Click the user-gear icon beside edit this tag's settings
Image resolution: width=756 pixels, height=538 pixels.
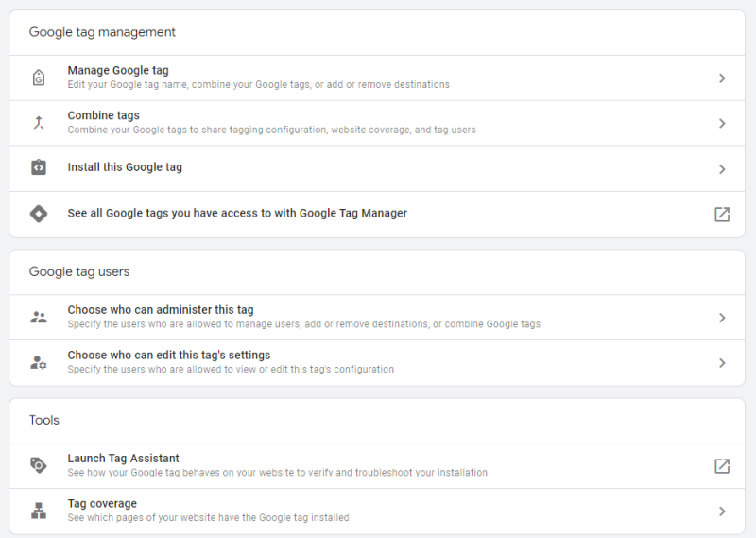[x=39, y=362]
